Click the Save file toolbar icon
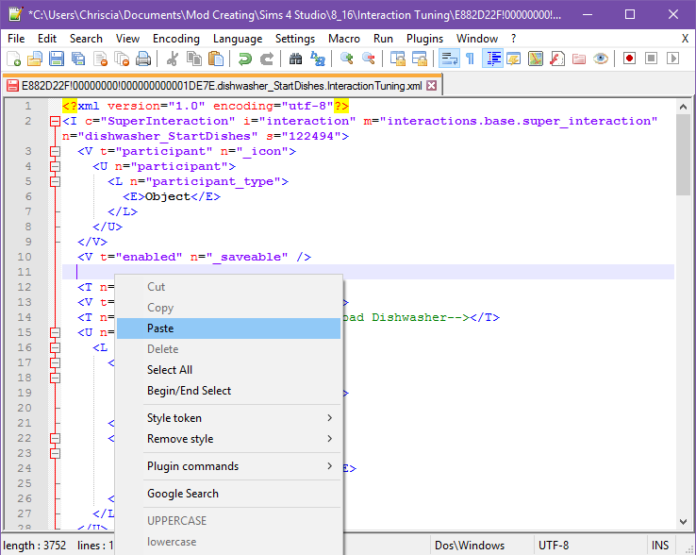 (x=57, y=59)
